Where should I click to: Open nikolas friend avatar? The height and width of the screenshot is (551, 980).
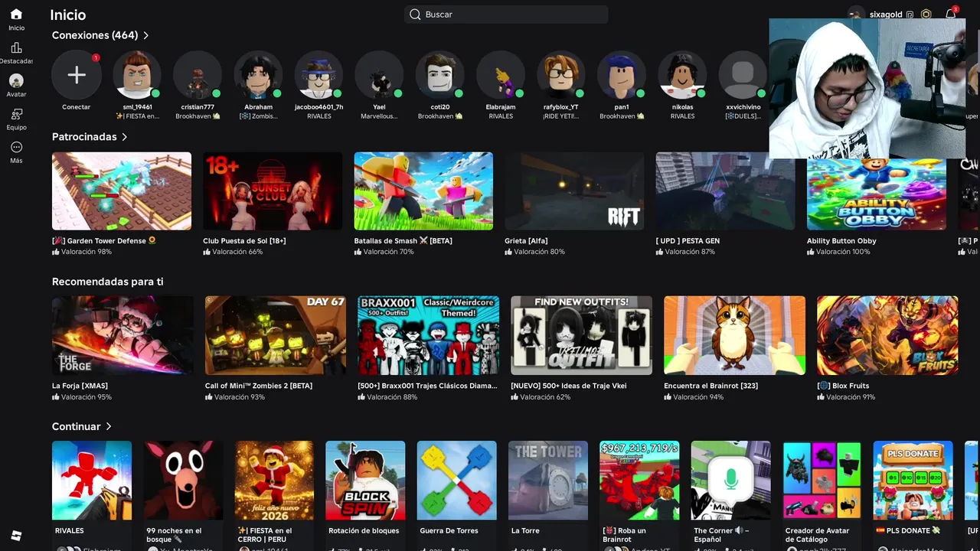point(682,74)
